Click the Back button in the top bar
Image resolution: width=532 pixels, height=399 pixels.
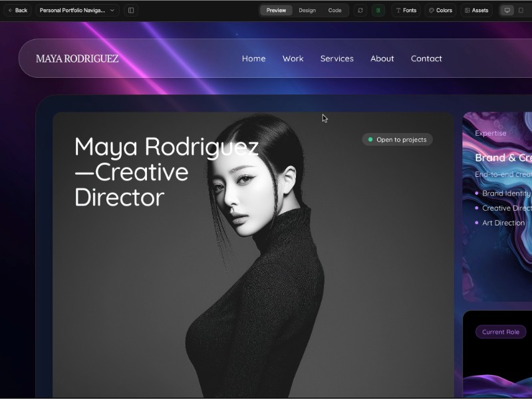coord(18,10)
